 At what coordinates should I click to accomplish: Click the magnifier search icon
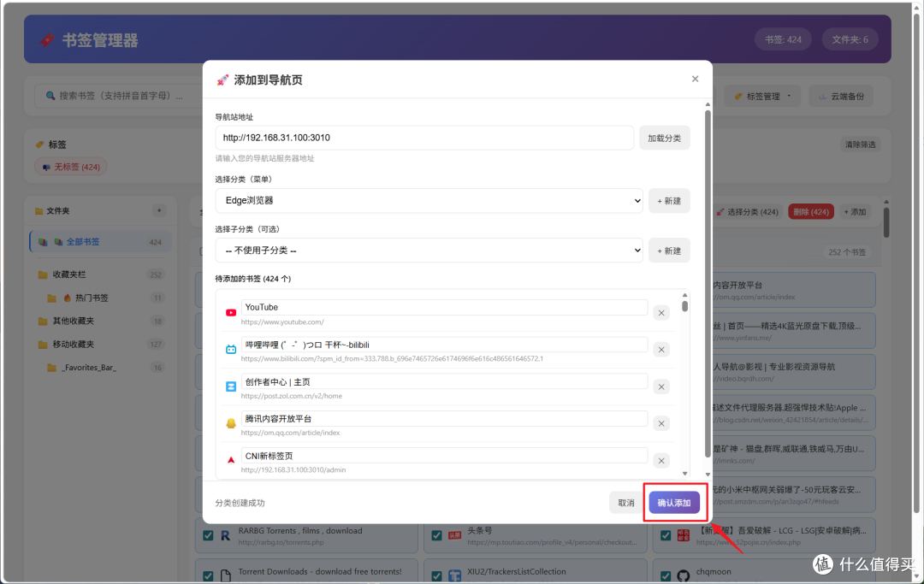[50, 96]
